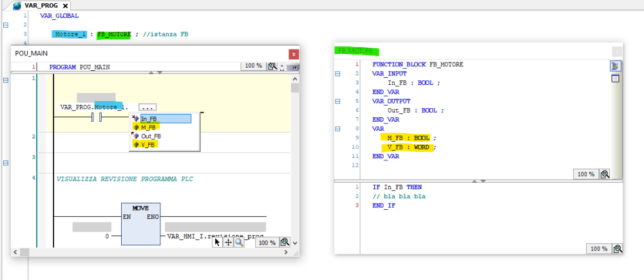This screenshot has height=280, width=644.
Task: Click the MOVE block input value 0
Action: [107, 236]
